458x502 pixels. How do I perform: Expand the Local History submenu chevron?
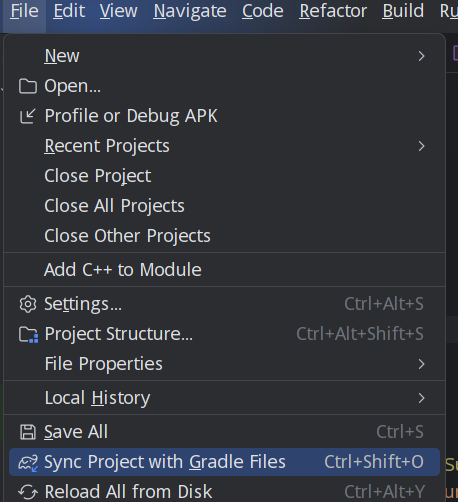[x=421, y=398]
